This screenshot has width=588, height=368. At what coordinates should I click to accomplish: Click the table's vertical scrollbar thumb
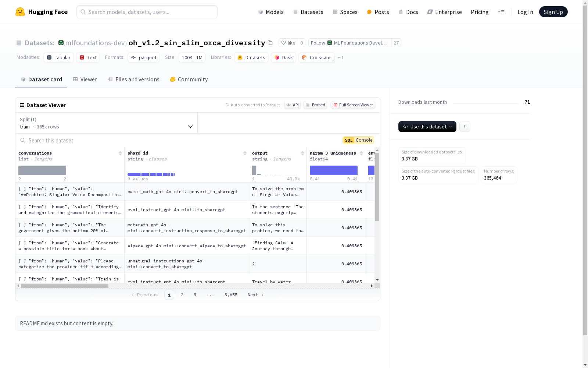pyautogui.click(x=377, y=187)
